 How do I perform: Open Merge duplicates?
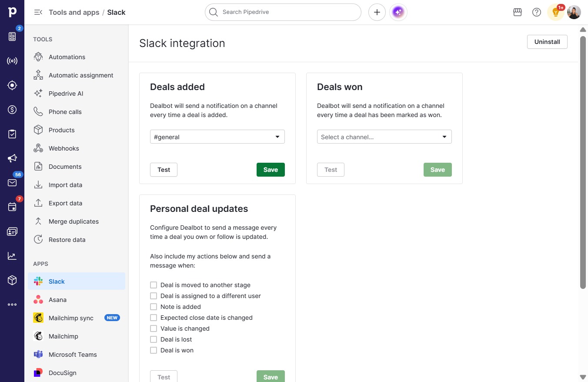click(x=77, y=221)
